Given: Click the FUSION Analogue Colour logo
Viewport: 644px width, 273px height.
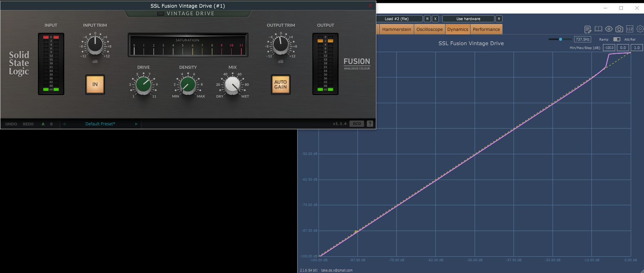Looking at the screenshot, I should (357, 64).
